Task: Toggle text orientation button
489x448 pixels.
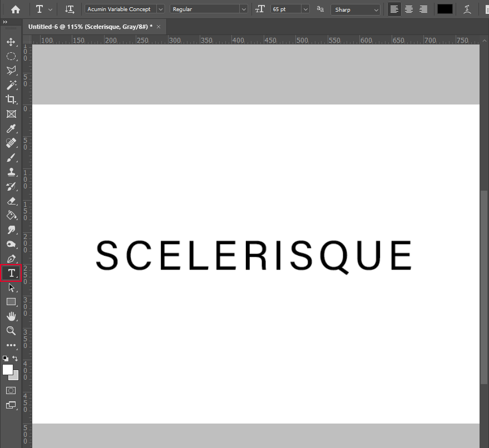Action: coord(70,9)
